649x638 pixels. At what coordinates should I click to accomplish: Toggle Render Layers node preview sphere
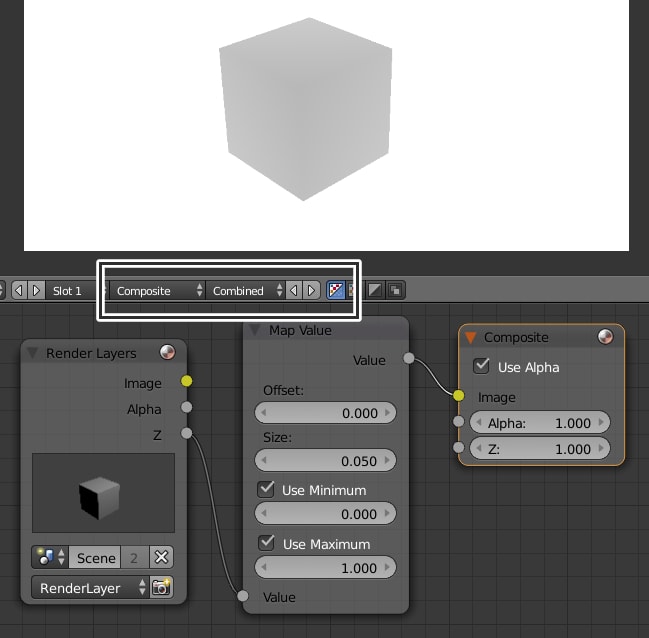168,352
